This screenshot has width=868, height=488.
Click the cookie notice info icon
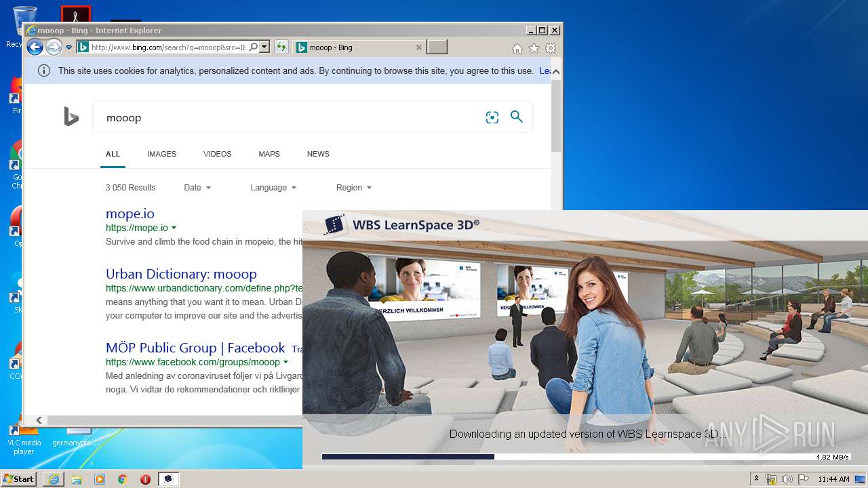(44, 70)
